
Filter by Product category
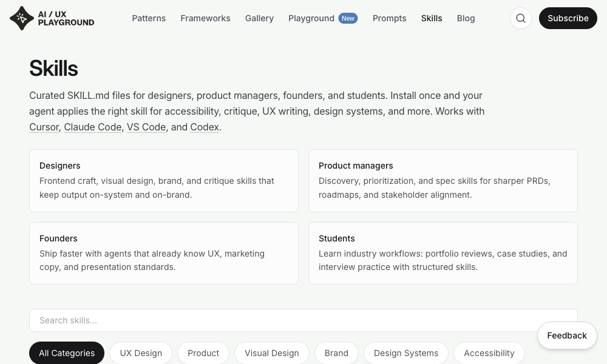[x=203, y=353]
